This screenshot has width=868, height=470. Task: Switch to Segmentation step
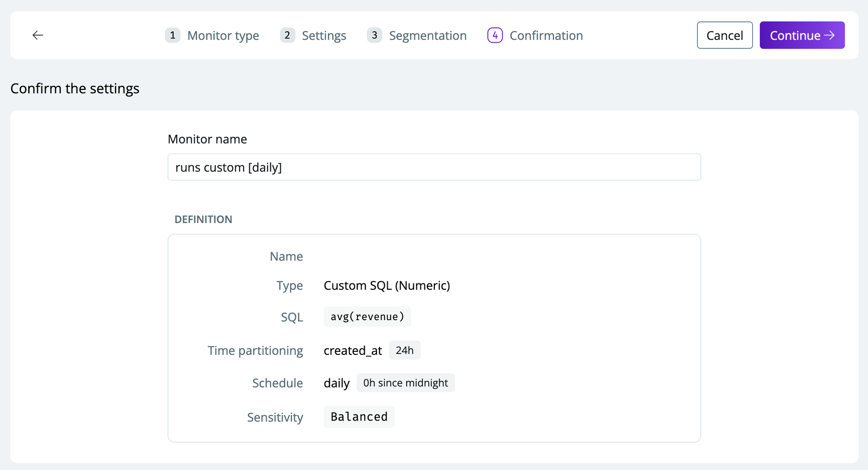pos(427,36)
